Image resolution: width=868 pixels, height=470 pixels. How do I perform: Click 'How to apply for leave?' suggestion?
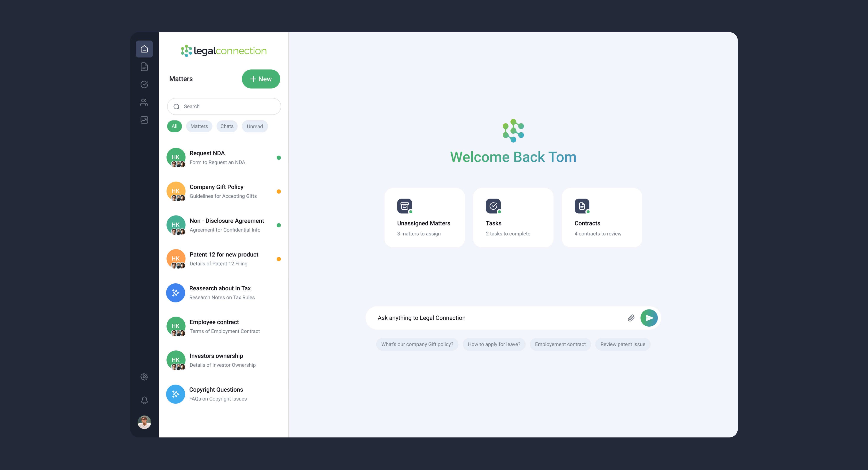pyautogui.click(x=494, y=344)
